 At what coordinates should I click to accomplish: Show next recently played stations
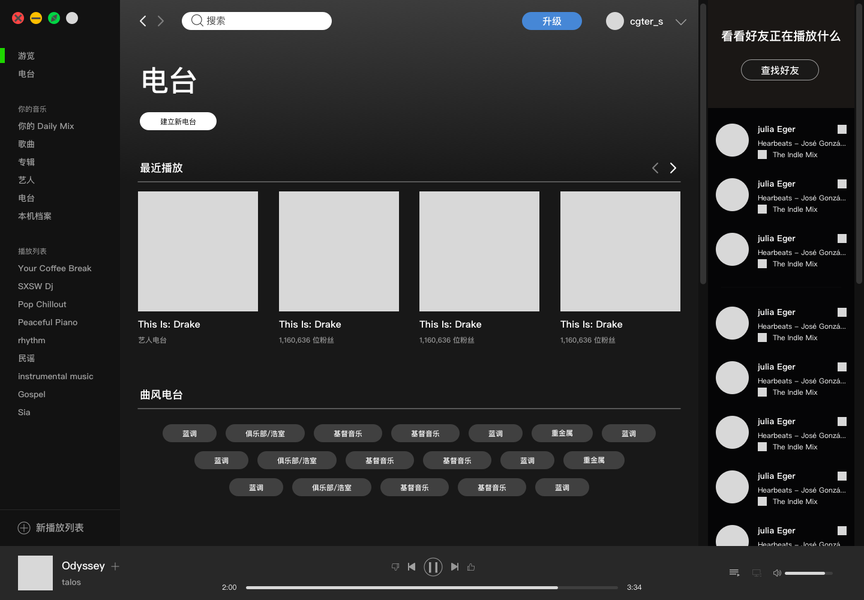pos(673,168)
